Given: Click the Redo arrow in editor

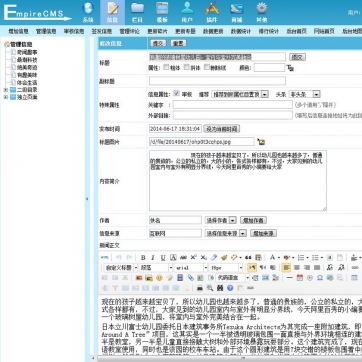Looking at the screenshot, I should click(129, 257).
